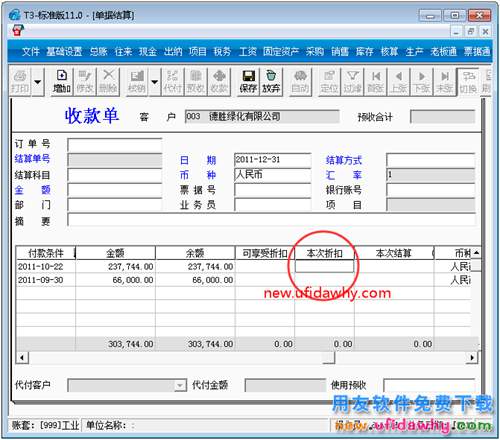Go to first record with 首张 icon
Screen dimensions: 500x440
(x=376, y=82)
